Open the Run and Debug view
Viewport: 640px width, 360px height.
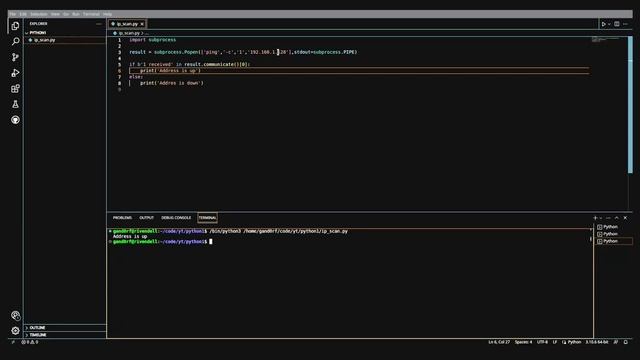click(x=15, y=73)
